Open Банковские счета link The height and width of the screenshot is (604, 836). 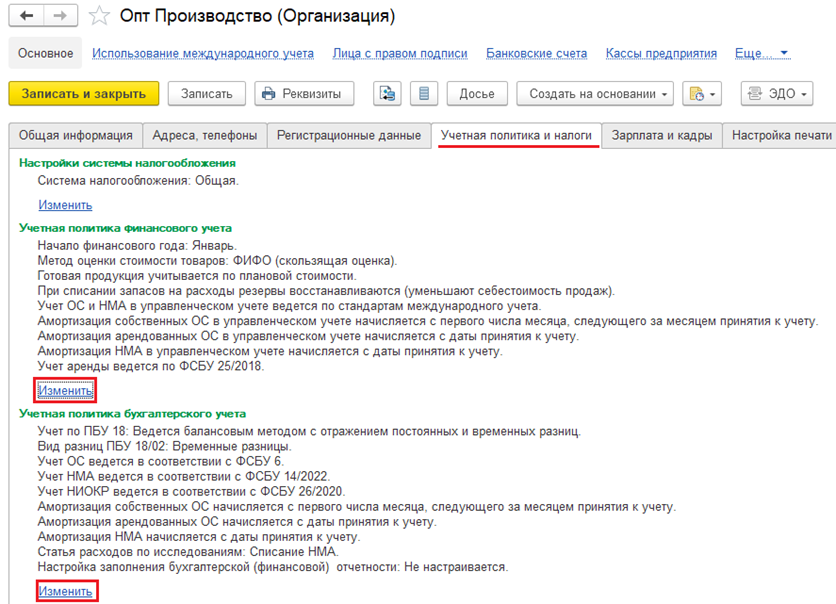click(x=536, y=53)
